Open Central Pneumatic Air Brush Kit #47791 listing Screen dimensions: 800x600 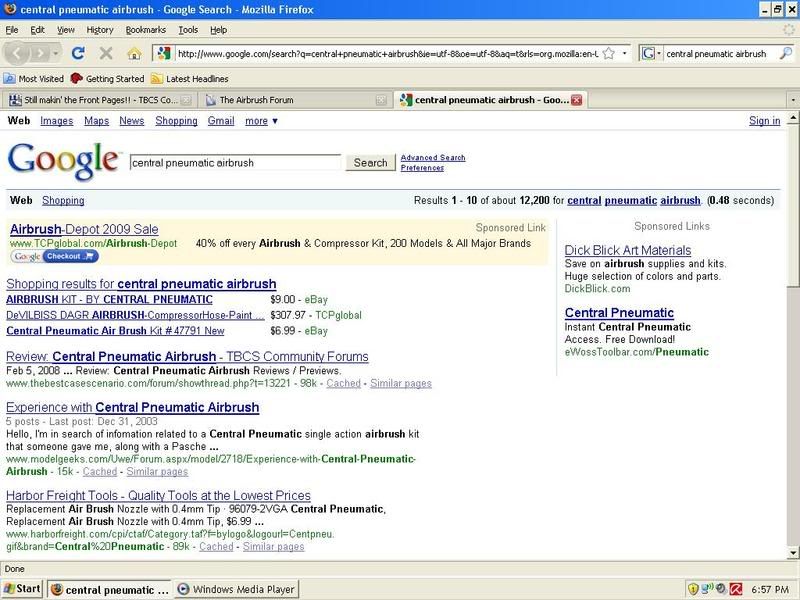point(115,331)
